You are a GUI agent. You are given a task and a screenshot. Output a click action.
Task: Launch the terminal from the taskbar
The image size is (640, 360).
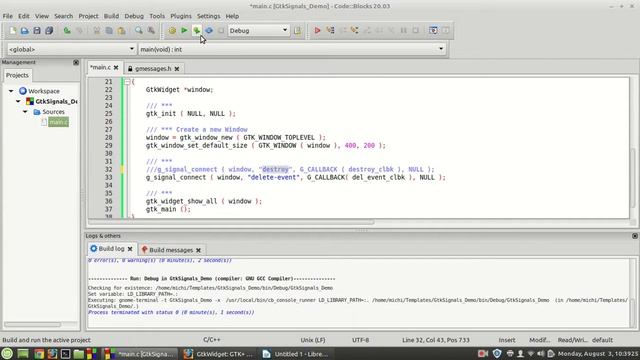(x=65, y=354)
